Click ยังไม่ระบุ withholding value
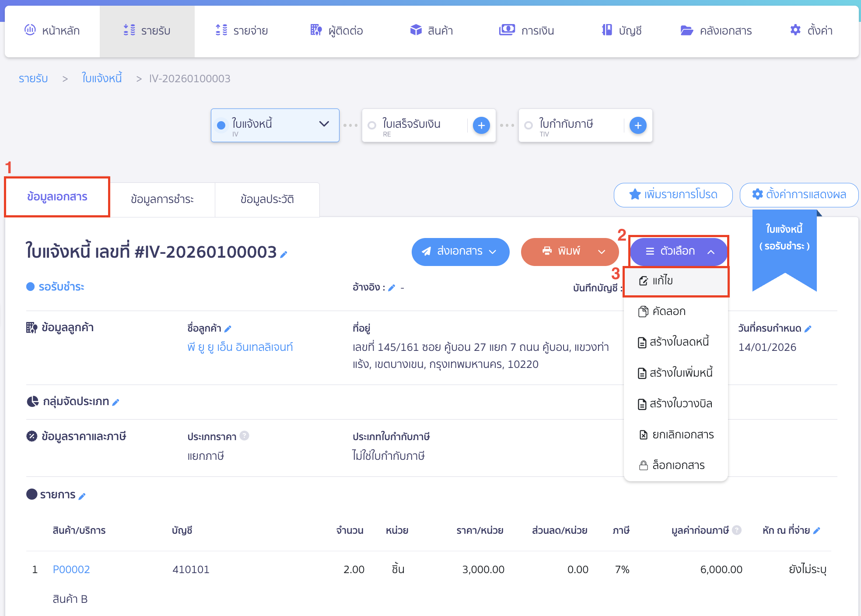 click(x=807, y=570)
